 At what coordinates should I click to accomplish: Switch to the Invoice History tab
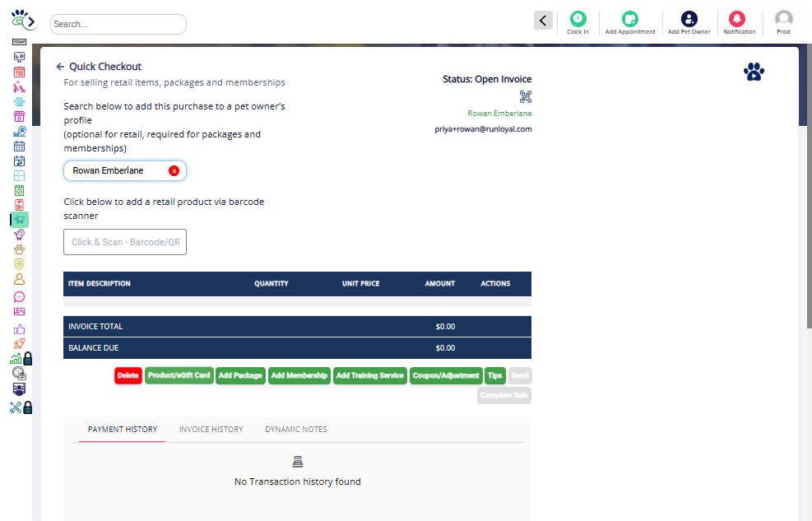coord(211,430)
